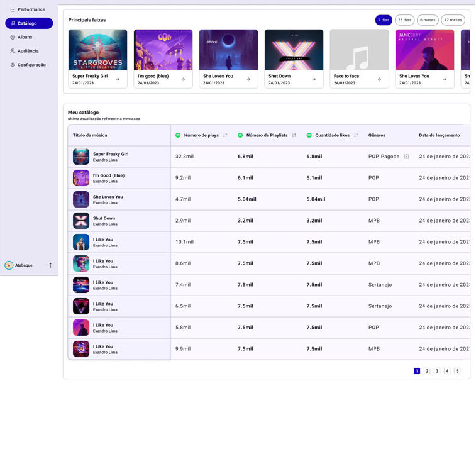Open Shut Down X cover artwork

[x=294, y=50]
